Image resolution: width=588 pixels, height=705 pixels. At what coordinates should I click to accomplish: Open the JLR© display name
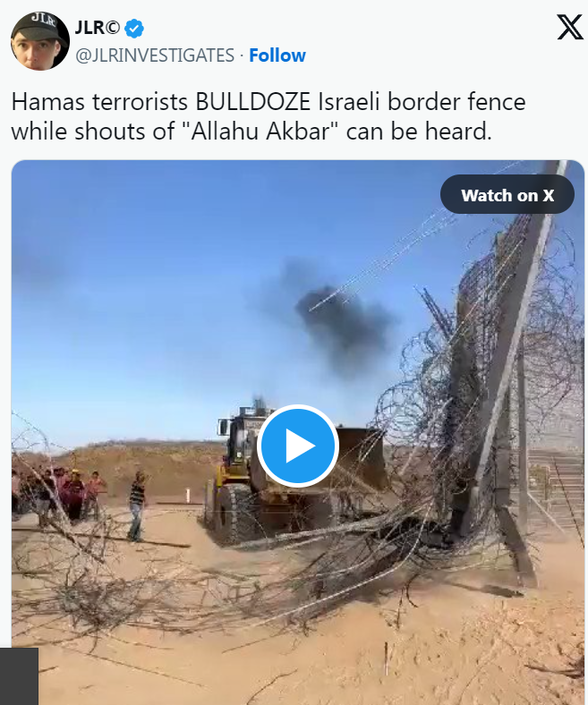98,28
